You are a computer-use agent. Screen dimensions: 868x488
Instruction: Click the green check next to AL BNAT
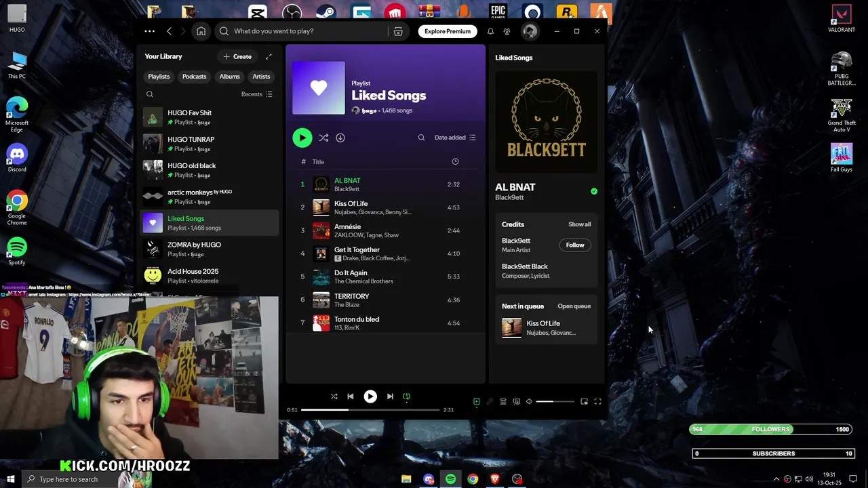point(594,191)
